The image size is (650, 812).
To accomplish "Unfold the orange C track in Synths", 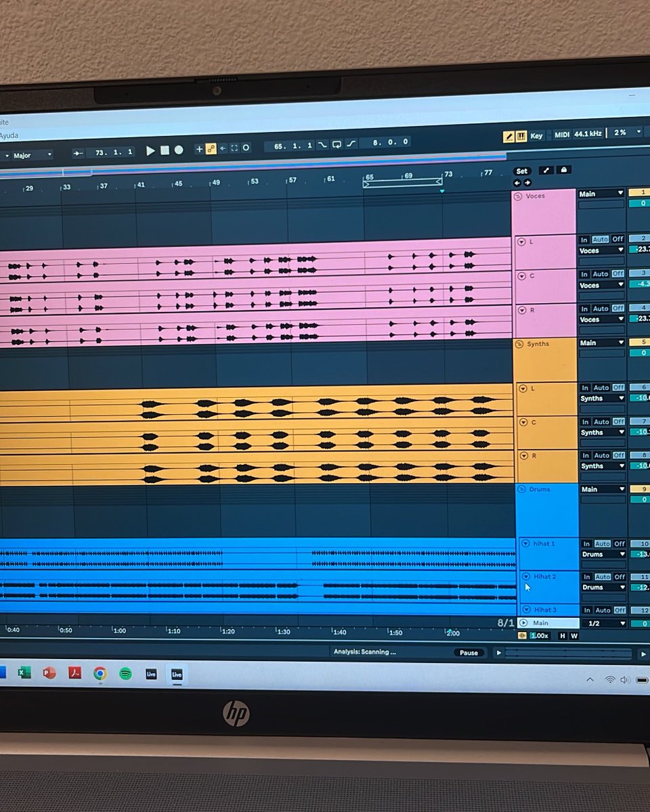I will click(523, 423).
